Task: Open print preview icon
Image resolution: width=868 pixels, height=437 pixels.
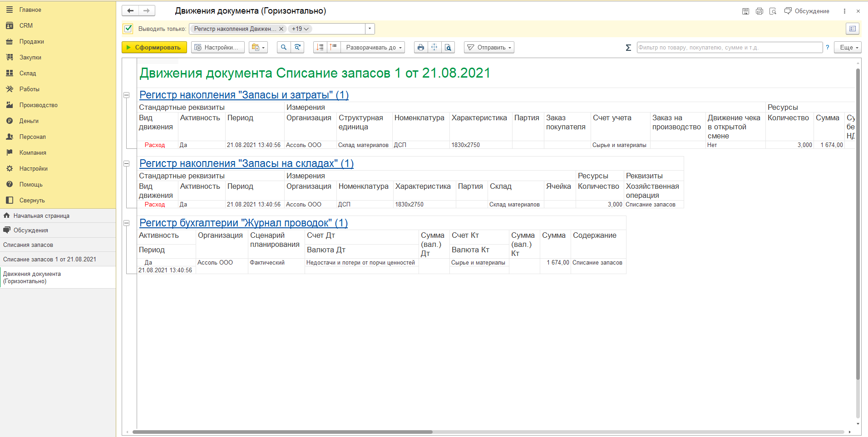Action: click(x=448, y=47)
